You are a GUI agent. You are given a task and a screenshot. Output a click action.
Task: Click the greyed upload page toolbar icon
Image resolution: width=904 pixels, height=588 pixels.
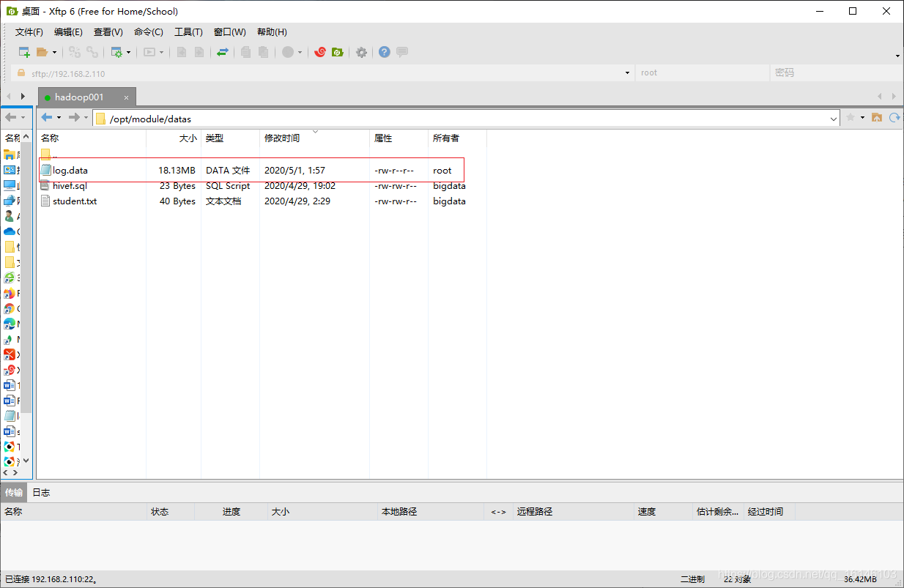(x=182, y=52)
